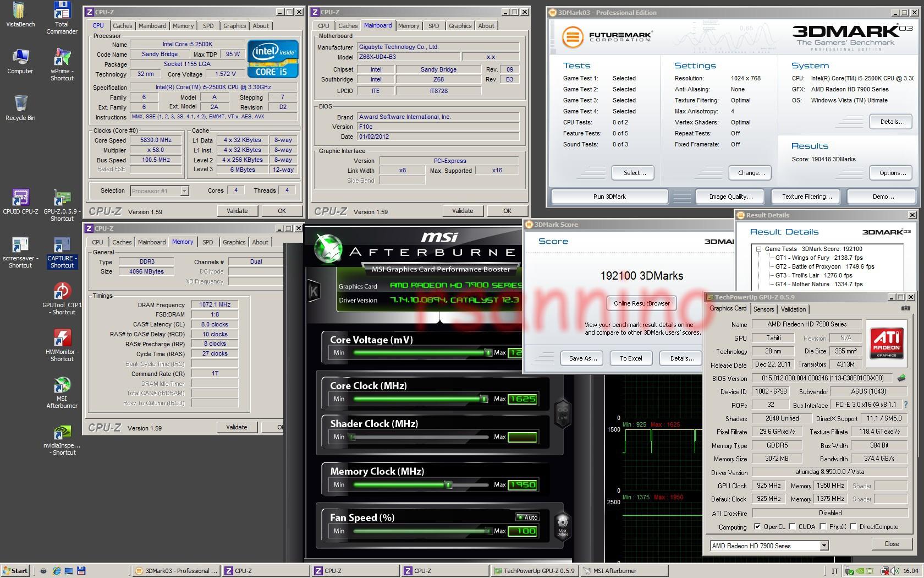Viewport: 924px width, 578px height.
Task: Click Run 3DMark button
Action: point(609,197)
